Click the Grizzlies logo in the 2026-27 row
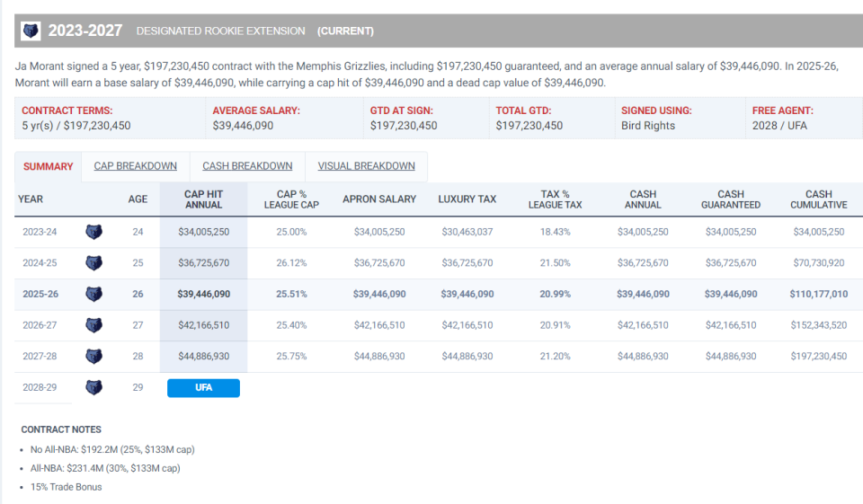 tap(93, 325)
